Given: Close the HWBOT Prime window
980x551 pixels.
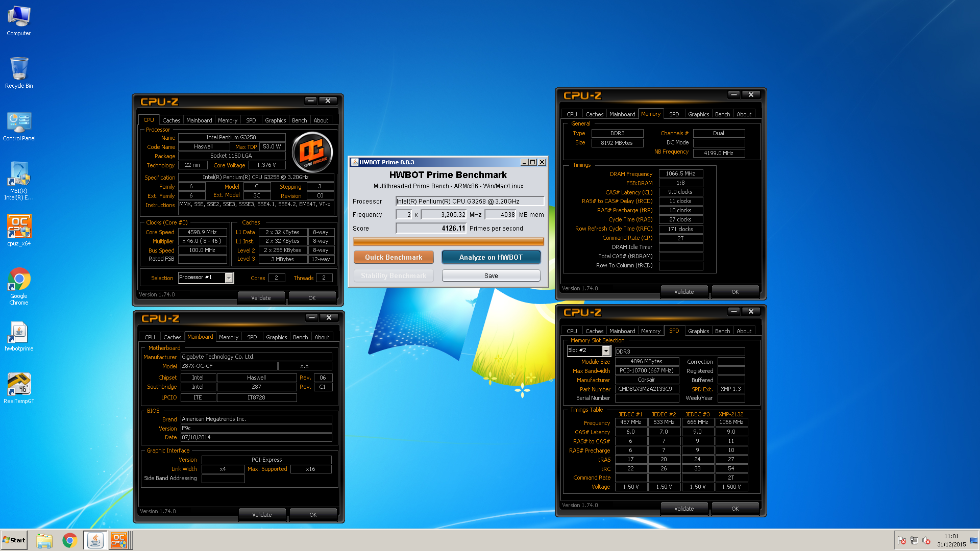Looking at the screenshot, I should pyautogui.click(x=542, y=162).
